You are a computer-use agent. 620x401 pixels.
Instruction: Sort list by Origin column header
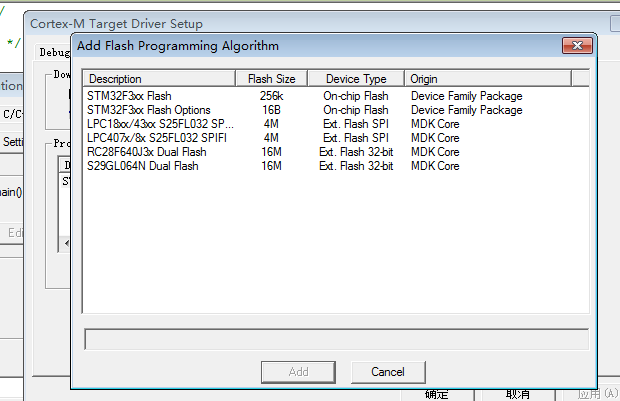(488, 79)
